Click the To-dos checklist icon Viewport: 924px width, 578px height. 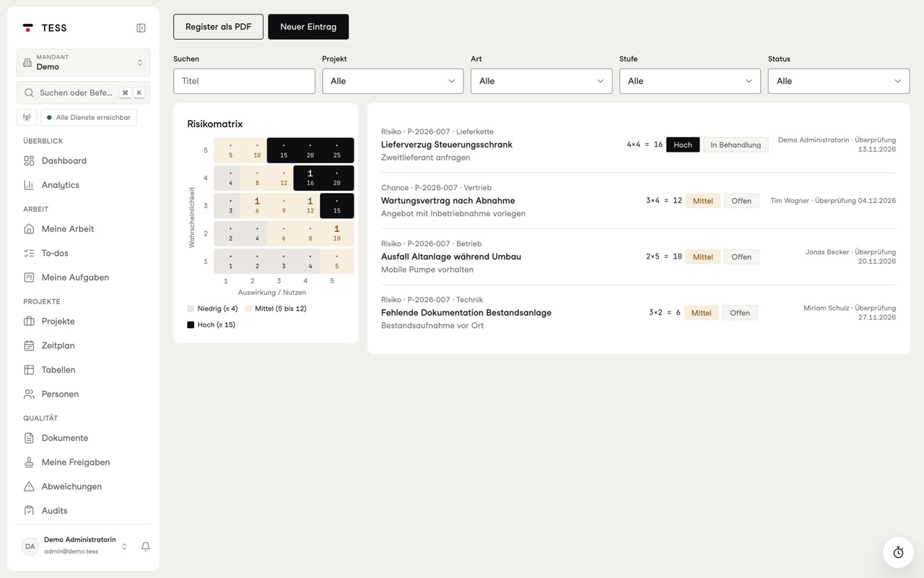(x=29, y=253)
